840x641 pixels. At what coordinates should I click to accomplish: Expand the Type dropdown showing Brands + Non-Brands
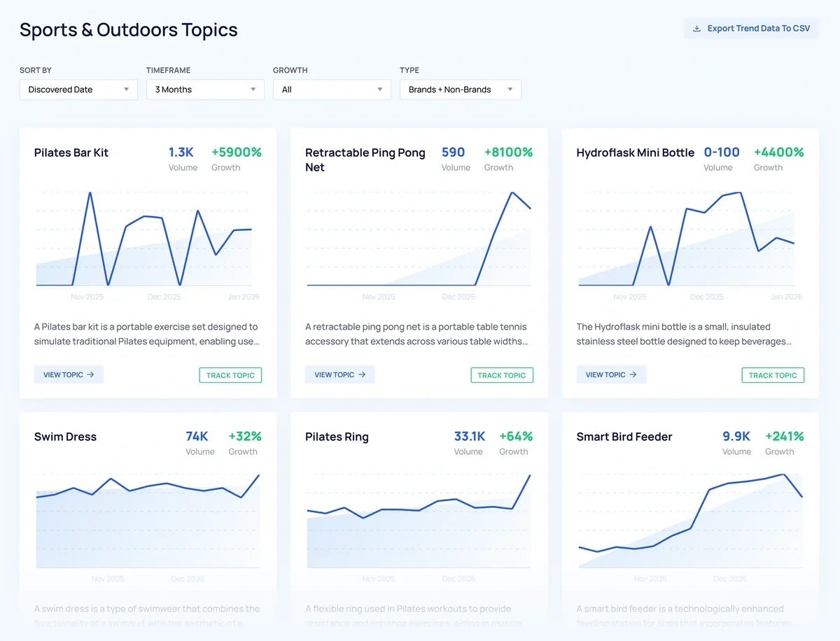click(460, 90)
